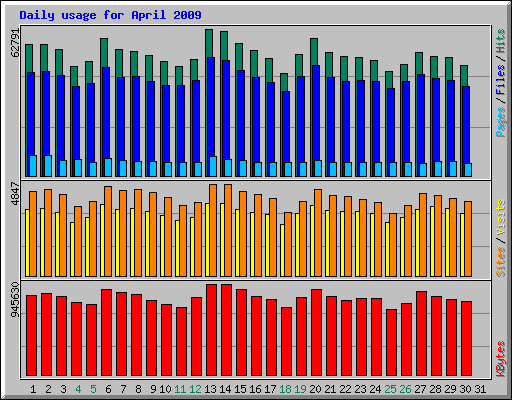
Task: Click day label 30 on the x-axis
Action: 465,389
